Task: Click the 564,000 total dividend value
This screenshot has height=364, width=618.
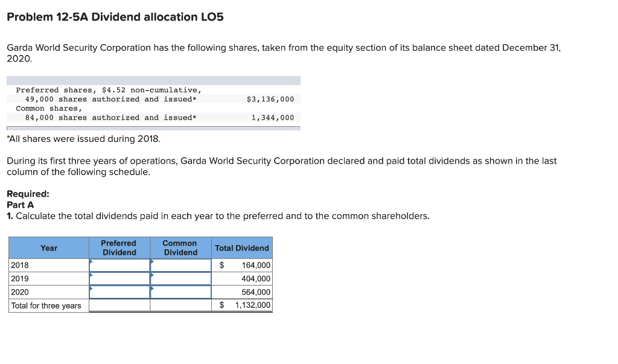Action: [256, 292]
